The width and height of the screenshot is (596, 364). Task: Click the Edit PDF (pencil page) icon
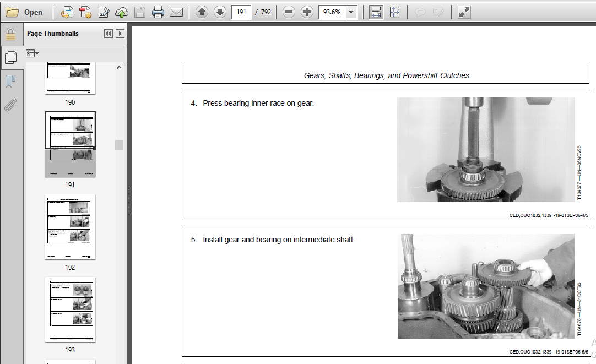104,12
